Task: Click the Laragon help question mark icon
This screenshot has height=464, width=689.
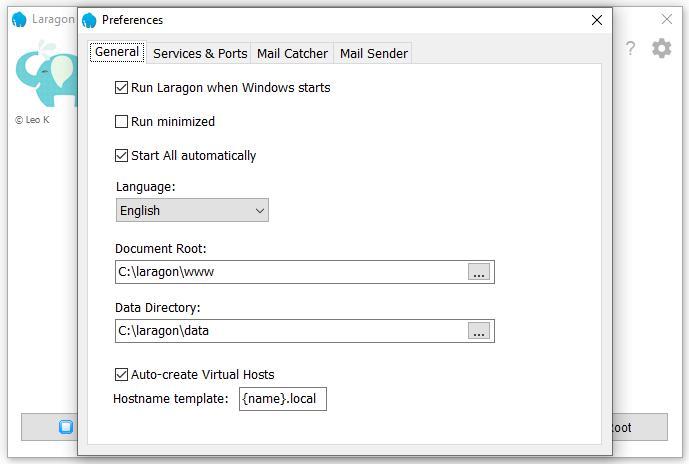Action: tap(630, 48)
